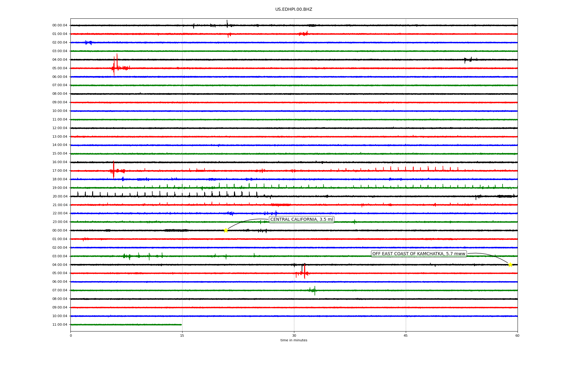Click the 0 minute x-axis tick label
The height and width of the screenshot is (368, 588).
coord(71,335)
